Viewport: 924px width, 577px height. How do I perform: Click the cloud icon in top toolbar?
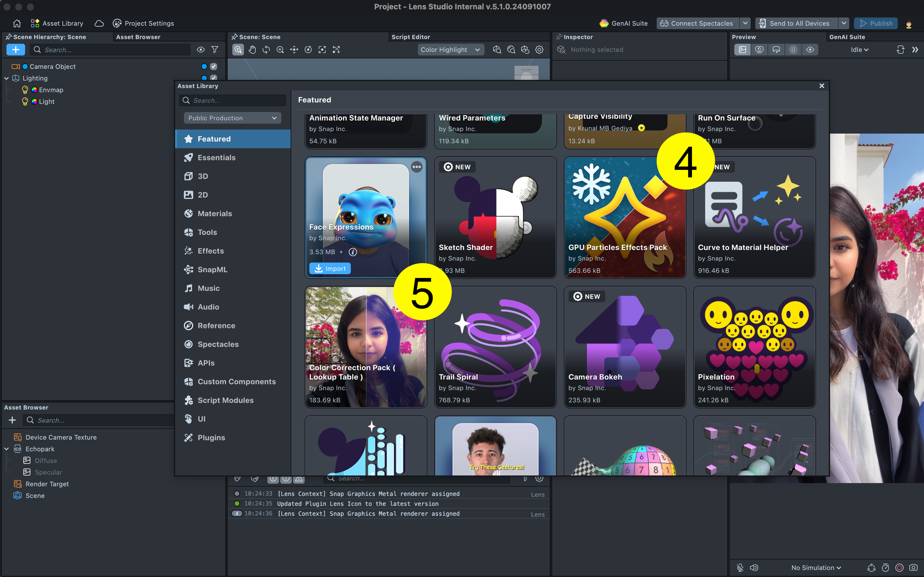(99, 23)
